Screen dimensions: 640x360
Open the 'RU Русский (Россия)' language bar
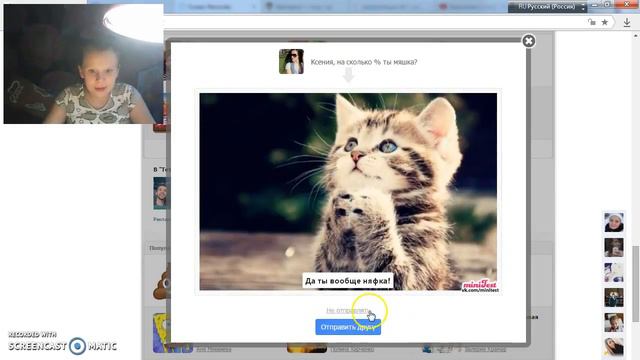click(x=546, y=7)
